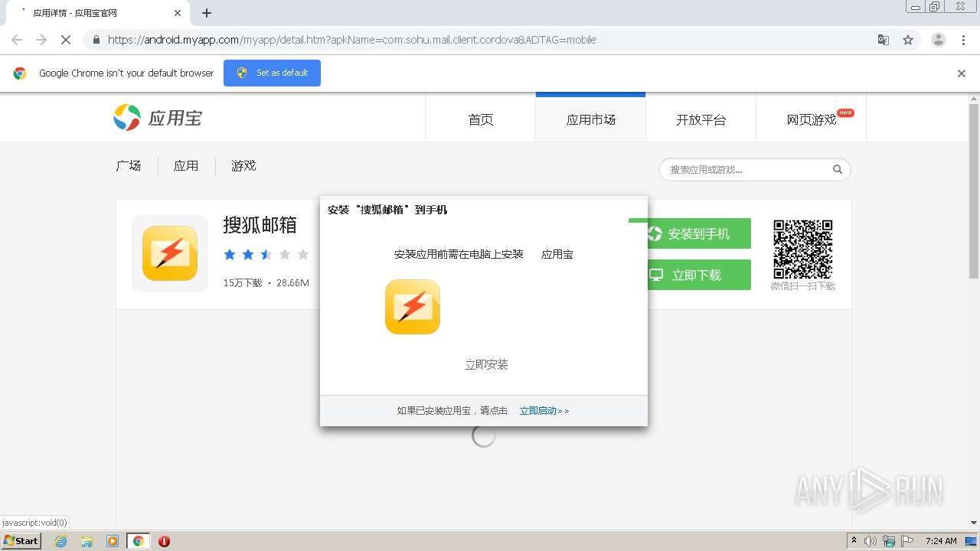980x551 pixels.
Task: Click the Action Center flag icon
Action: click(x=906, y=541)
